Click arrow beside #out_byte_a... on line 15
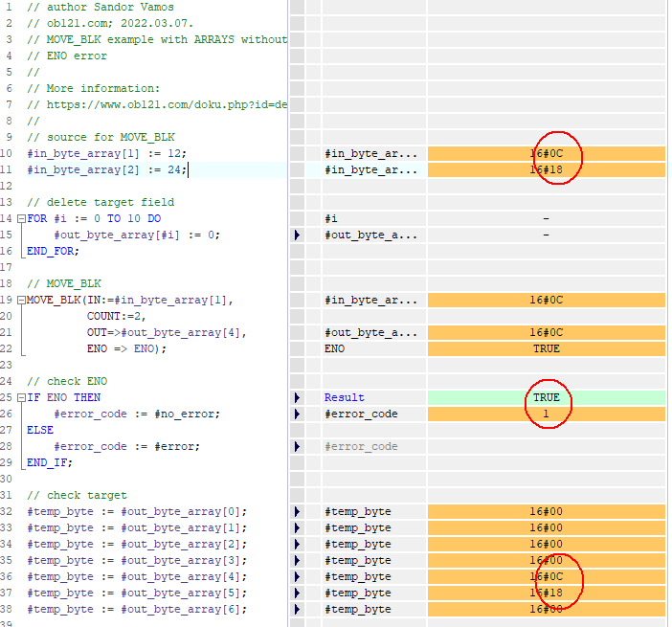Image resolution: width=672 pixels, height=627 pixels. pyautogui.click(x=296, y=235)
